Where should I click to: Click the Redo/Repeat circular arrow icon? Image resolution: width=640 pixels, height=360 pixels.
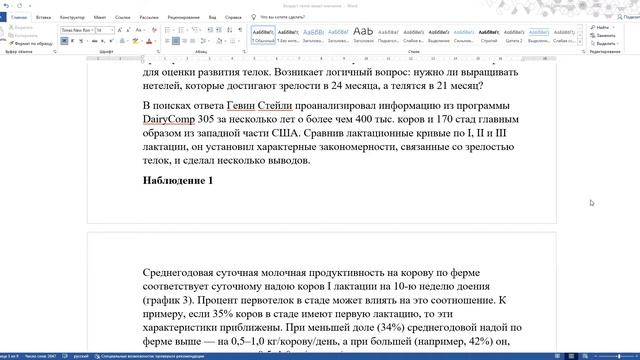tap(20, 6)
